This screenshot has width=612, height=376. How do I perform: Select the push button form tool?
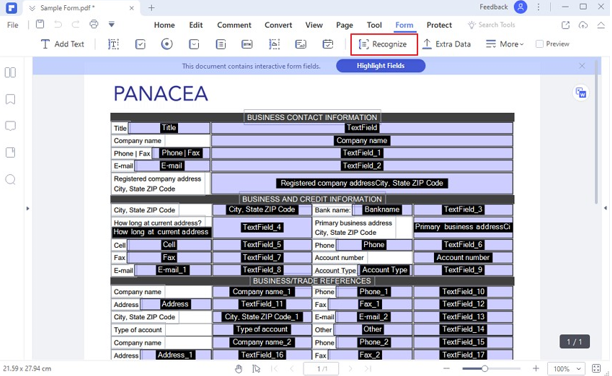click(247, 44)
